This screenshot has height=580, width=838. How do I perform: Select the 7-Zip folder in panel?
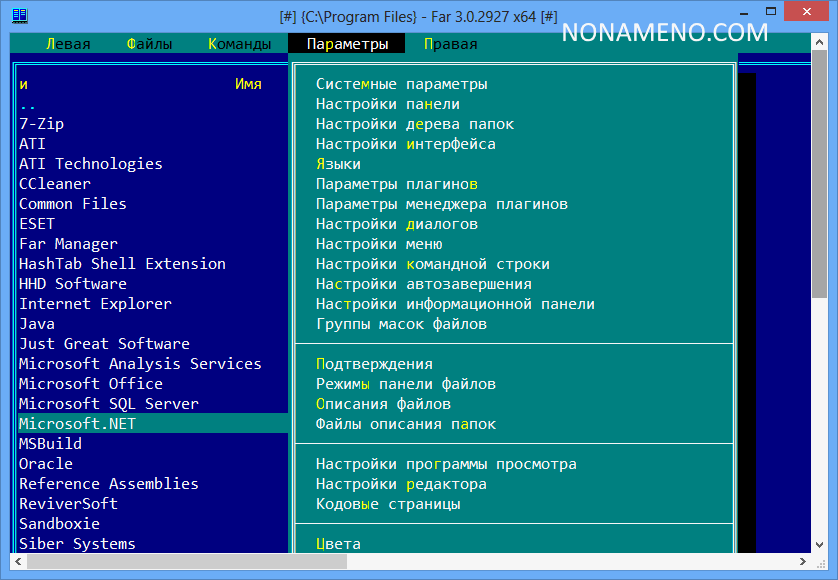(42, 124)
